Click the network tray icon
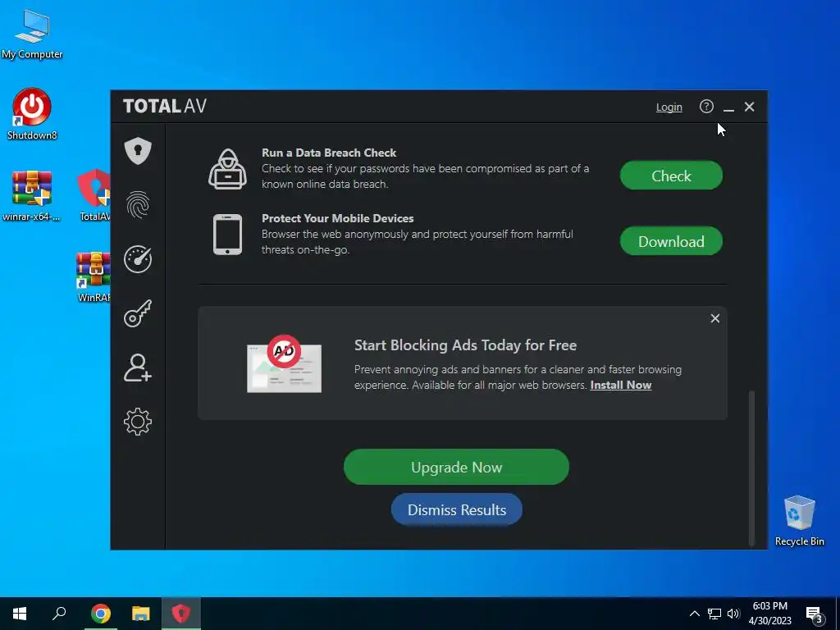Viewport: 840px width, 630px height. [714, 614]
